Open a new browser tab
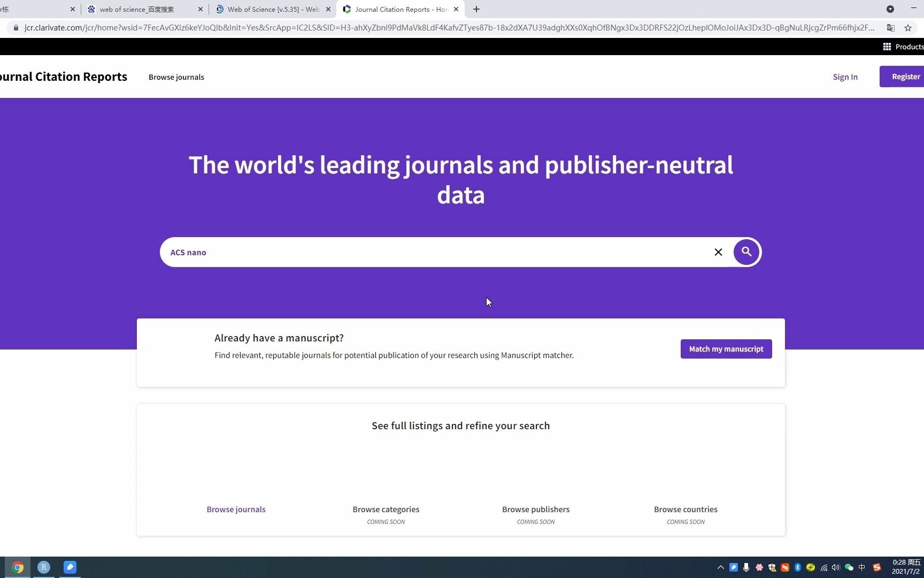Image resolution: width=924 pixels, height=578 pixels. (x=476, y=9)
